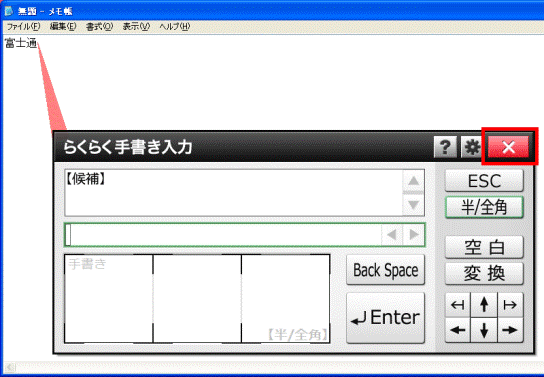544x377 pixels.
Task: Click the Back Space button
Action: [x=385, y=270]
